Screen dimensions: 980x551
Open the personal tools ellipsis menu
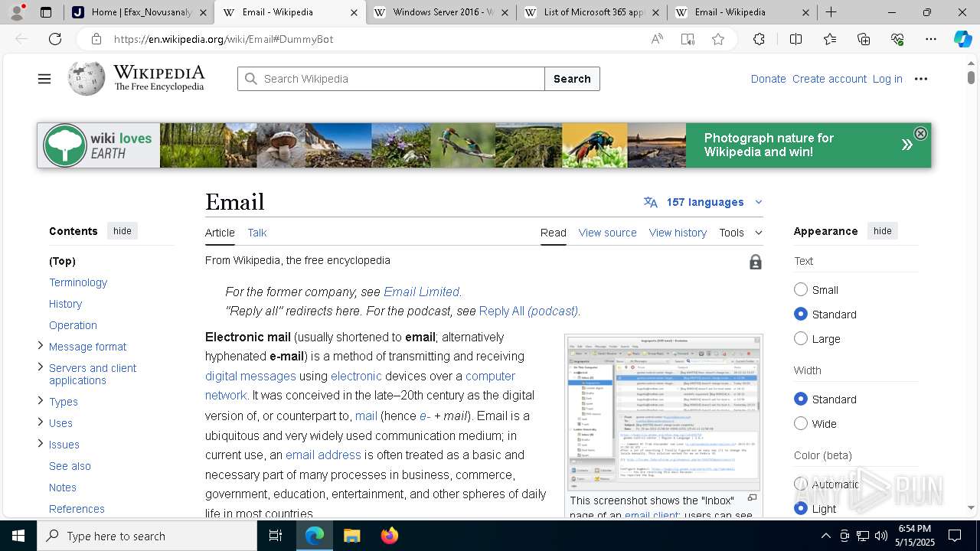[921, 79]
